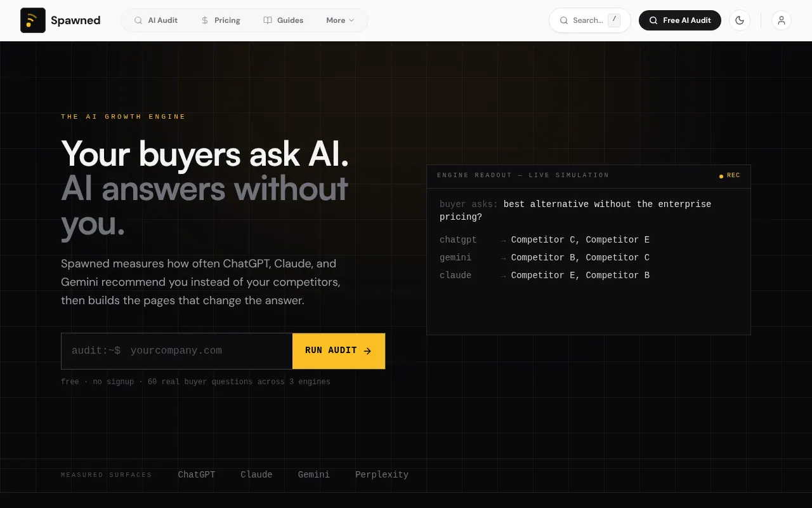Open the Guides nav link
812x508 pixels.
click(x=283, y=20)
